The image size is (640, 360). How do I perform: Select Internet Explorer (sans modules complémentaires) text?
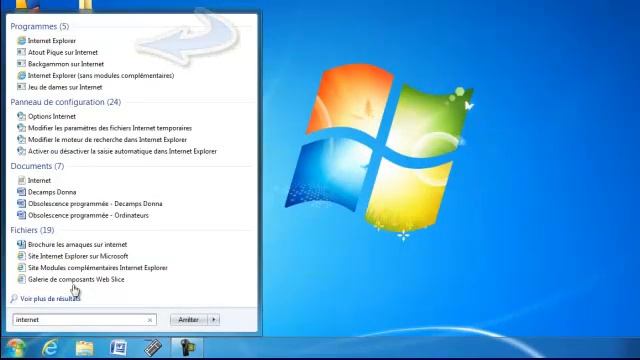point(101,76)
